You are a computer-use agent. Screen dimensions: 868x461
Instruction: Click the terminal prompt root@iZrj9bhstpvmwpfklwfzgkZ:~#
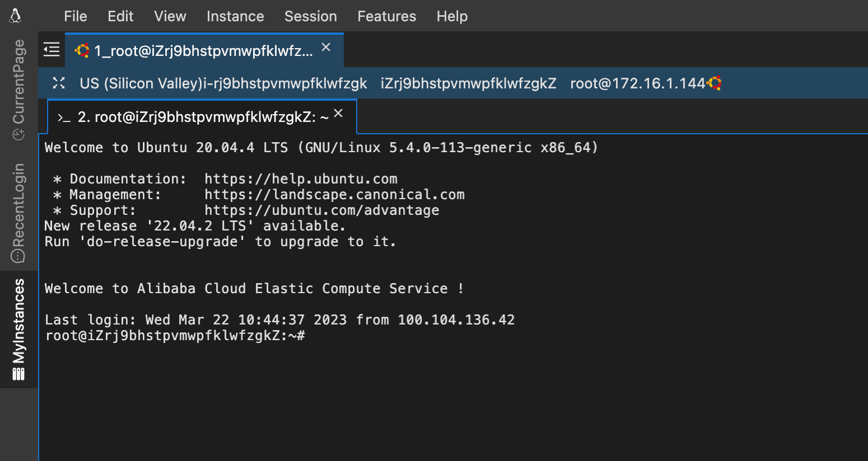pyautogui.click(x=175, y=336)
